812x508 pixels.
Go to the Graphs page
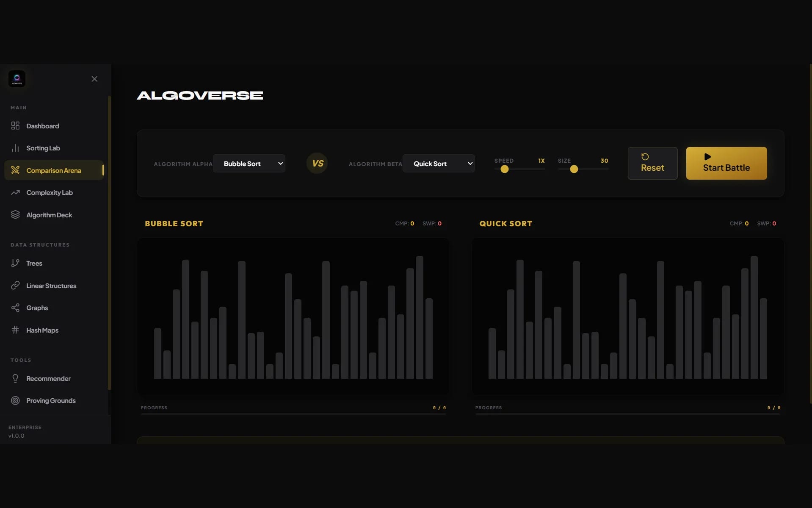pyautogui.click(x=54, y=308)
